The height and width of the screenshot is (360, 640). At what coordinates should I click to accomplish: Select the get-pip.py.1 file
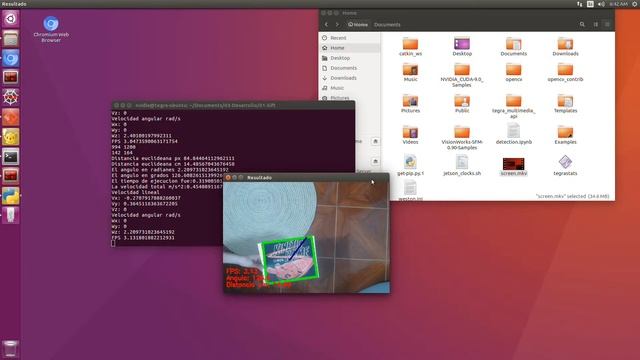[410, 165]
